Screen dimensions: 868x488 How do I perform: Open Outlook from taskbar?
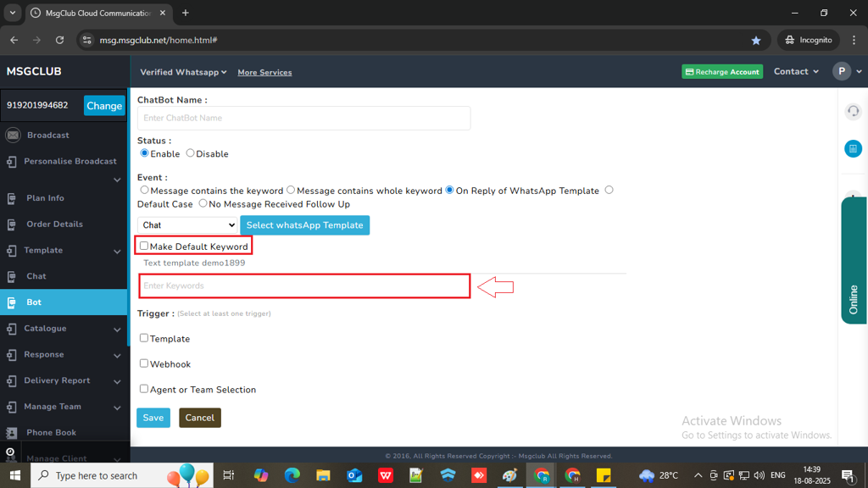pos(354,475)
